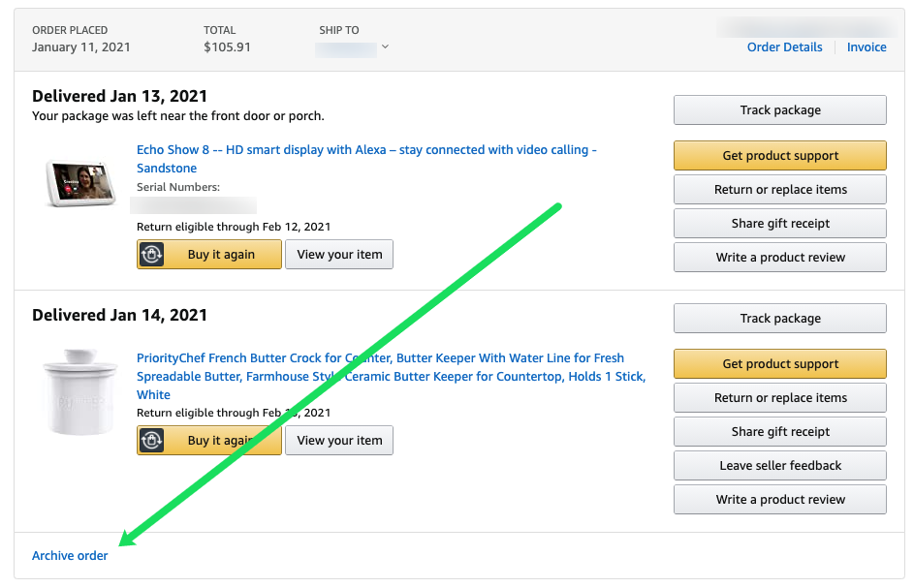Image resolution: width=914 pixels, height=588 pixels.
Task: Open the Echo Show 8 product title link
Action: click(366, 159)
